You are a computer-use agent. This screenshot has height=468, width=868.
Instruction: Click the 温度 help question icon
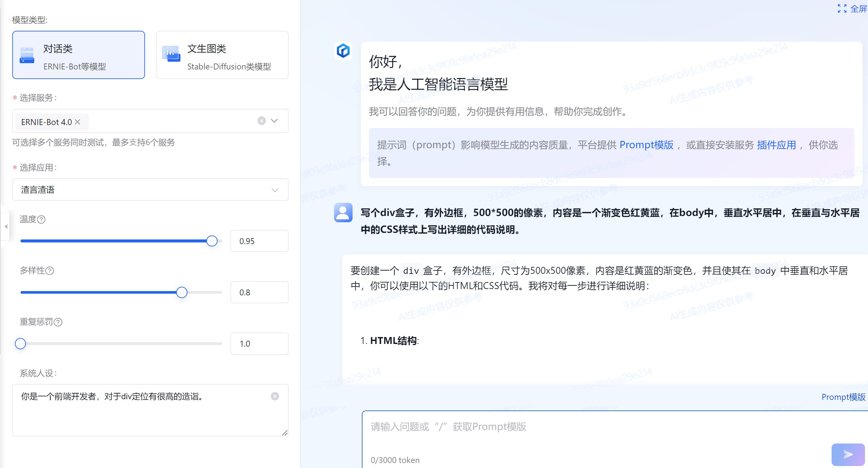[41, 220]
